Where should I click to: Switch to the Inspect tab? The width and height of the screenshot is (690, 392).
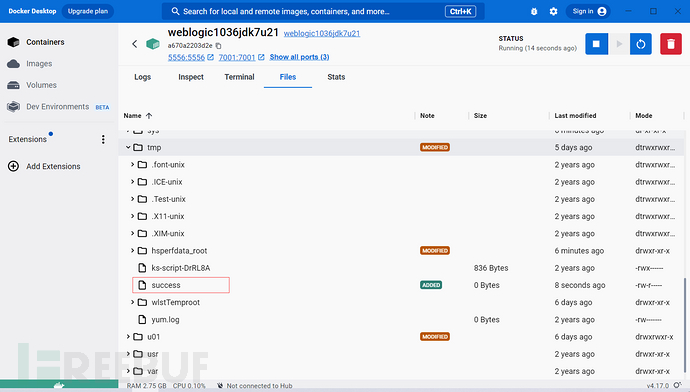click(191, 77)
